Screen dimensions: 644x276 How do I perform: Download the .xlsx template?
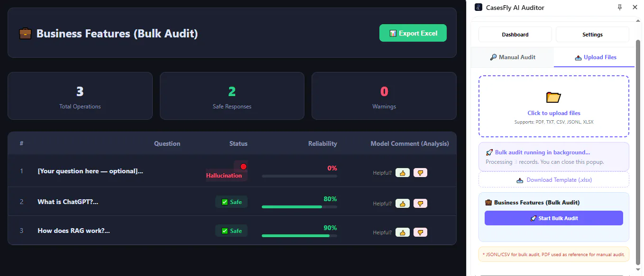[554, 180]
